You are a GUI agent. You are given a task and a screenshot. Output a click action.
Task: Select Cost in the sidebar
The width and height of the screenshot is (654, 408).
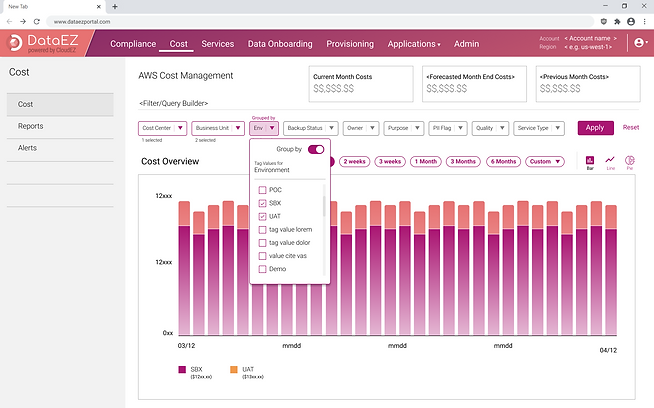coord(60,104)
